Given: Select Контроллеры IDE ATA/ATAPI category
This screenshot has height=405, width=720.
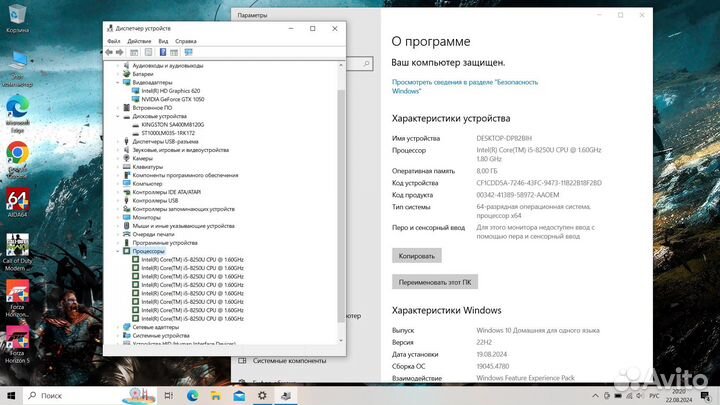Looking at the screenshot, I should (x=167, y=192).
